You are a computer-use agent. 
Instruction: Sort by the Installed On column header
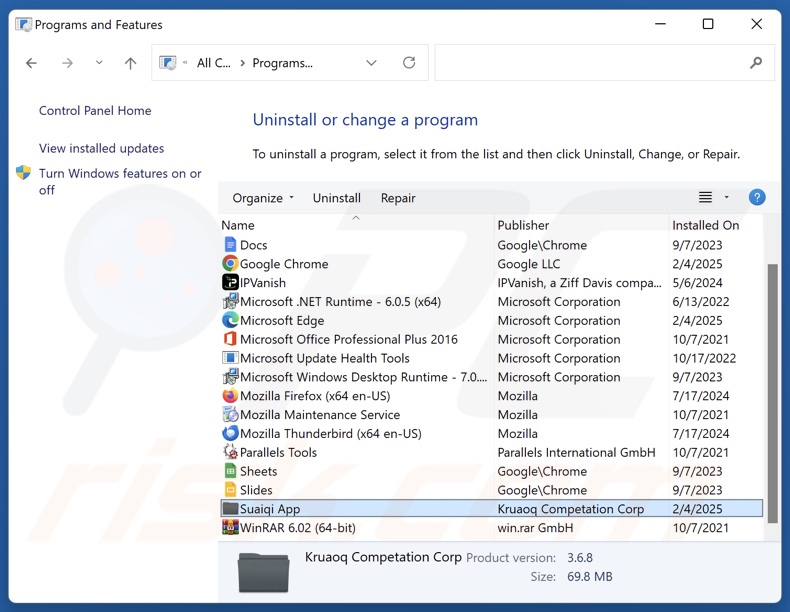coord(715,225)
